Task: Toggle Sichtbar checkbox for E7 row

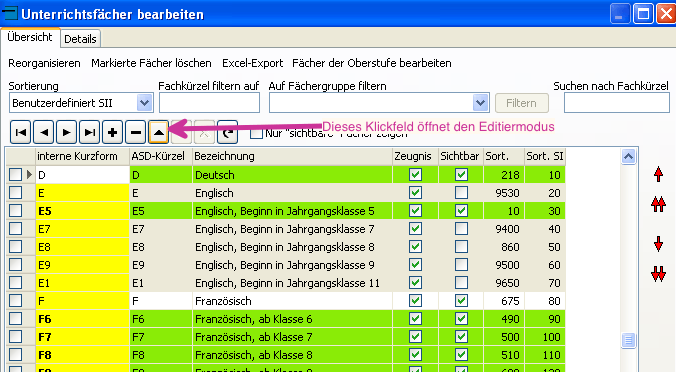Action: tap(461, 229)
